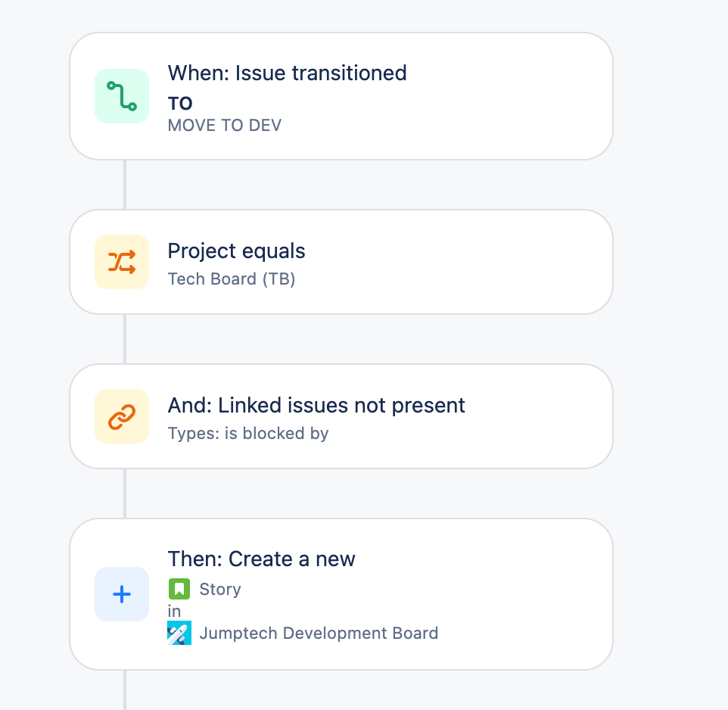Select the orange shuffle condition icon
The height and width of the screenshot is (710, 728).
[122, 262]
